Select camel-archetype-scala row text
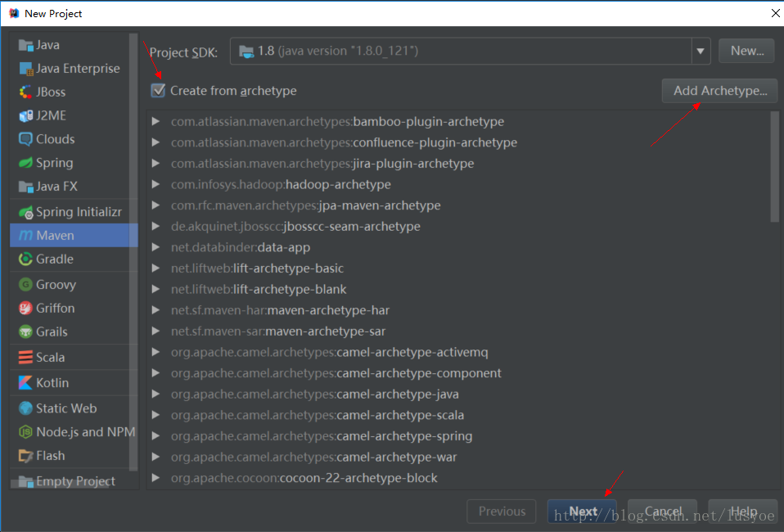 pos(318,415)
